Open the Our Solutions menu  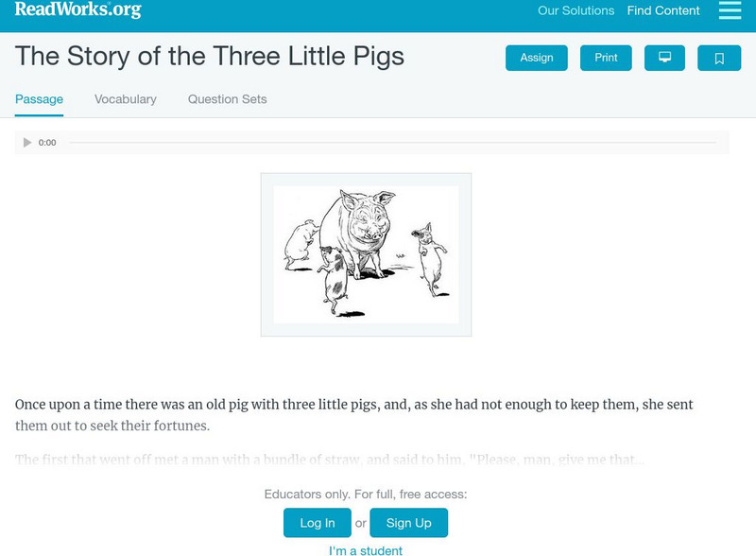(576, 11)
